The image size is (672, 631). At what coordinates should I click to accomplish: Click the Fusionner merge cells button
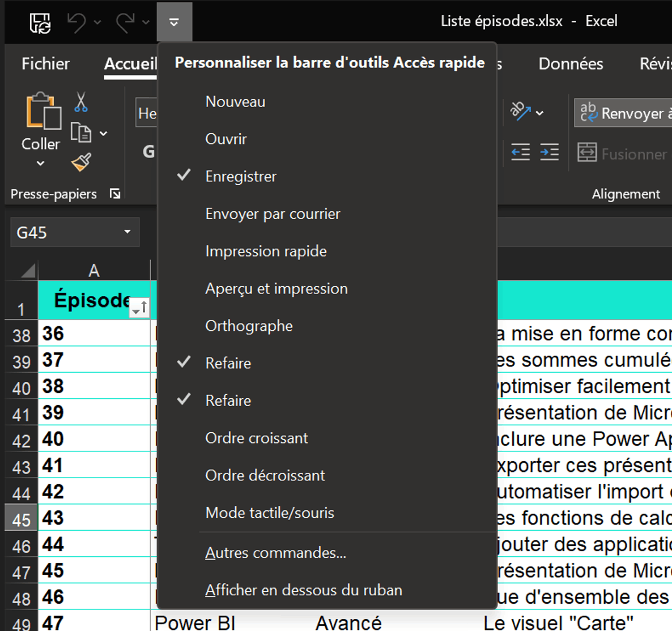click(624, 154)
